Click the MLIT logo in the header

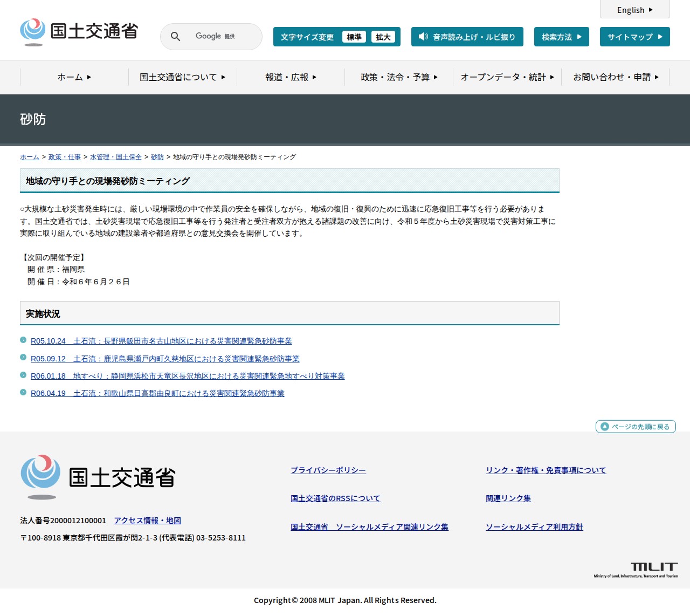pyautogui.click(x=79, y=32)
